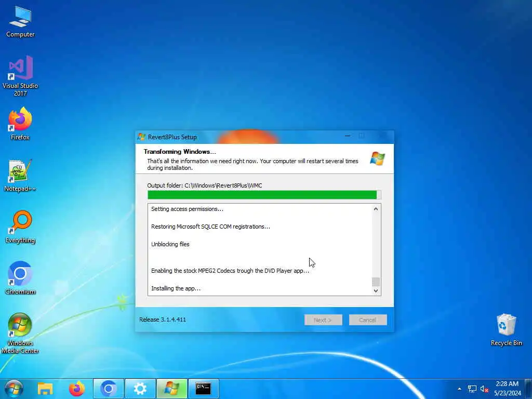Click the disabled Cancel button
This screenshot has width=532, height=399.
coord(368,320)
